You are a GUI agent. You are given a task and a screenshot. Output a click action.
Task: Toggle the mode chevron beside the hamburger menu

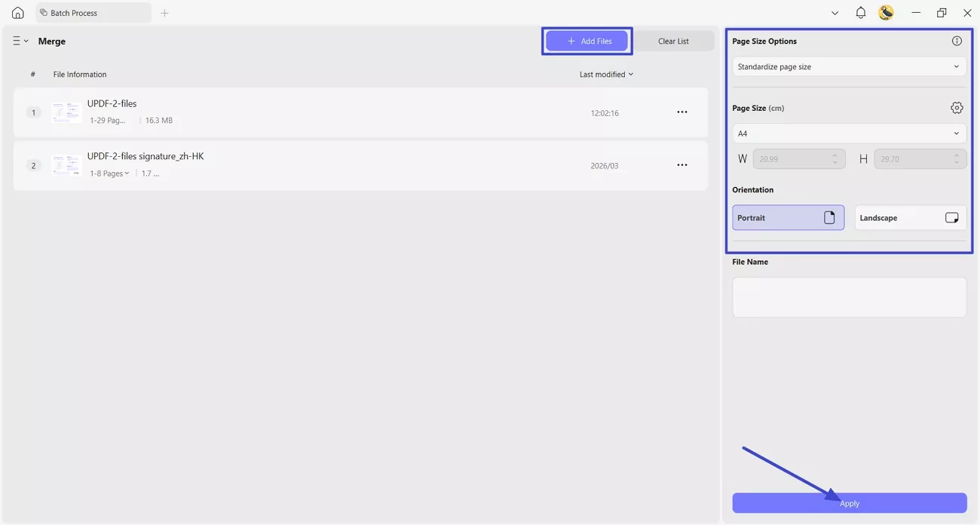26,40
